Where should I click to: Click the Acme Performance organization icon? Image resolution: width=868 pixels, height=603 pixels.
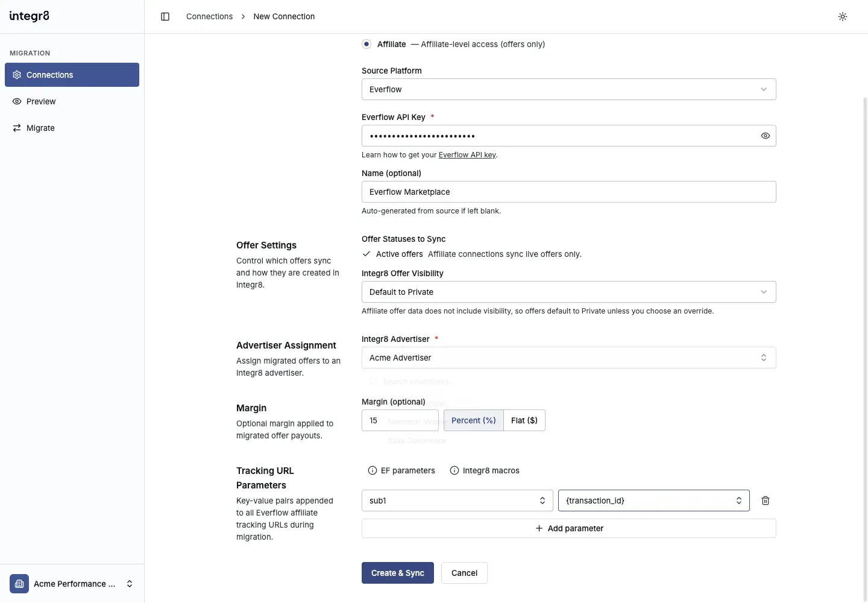19,584
